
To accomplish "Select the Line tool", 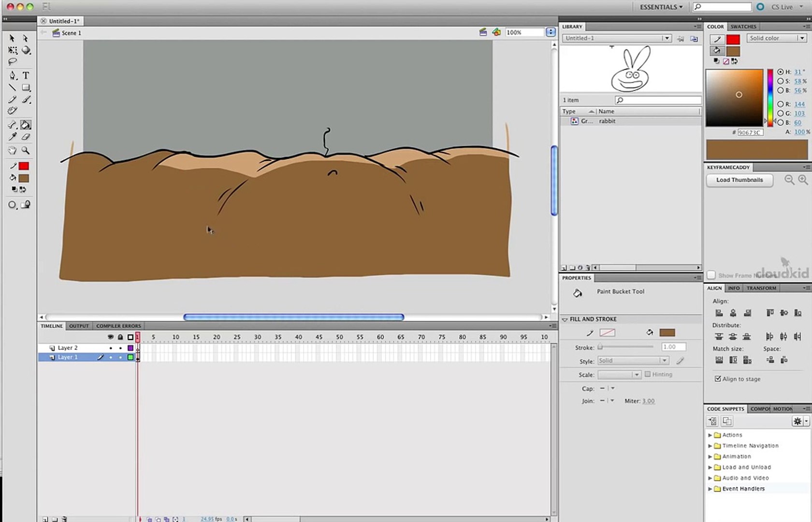I will pos(13,87).
